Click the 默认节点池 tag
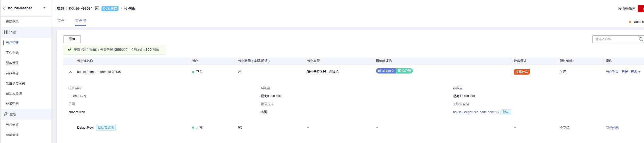 (106, 128)
